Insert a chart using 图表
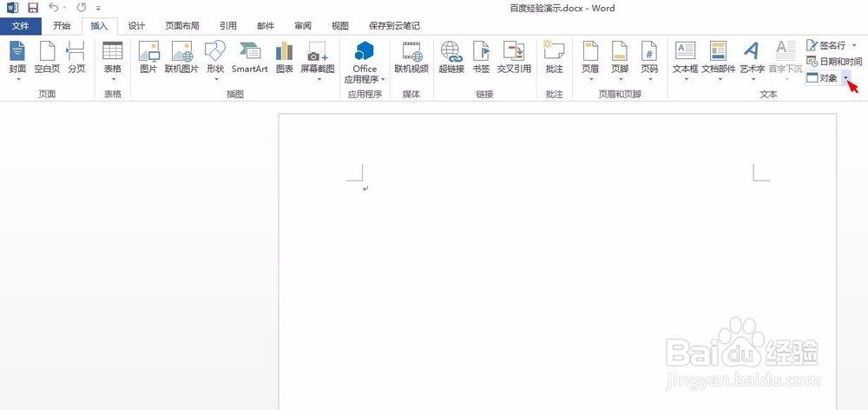868x410 pixels. 284,57
